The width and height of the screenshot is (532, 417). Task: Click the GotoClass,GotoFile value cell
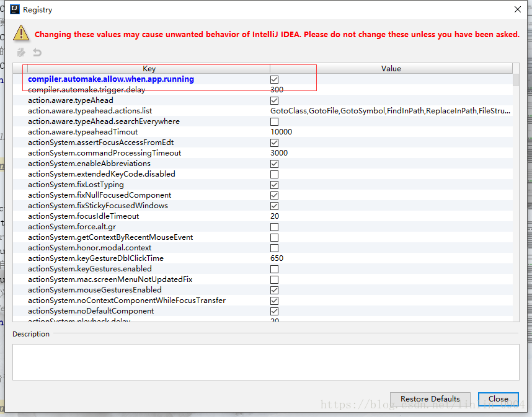[390, 110]
